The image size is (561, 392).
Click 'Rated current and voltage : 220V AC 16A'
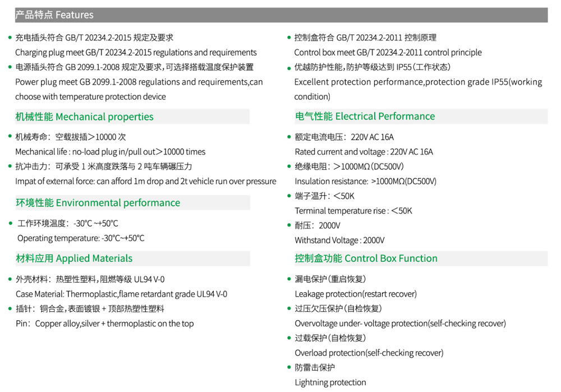(364, 152)
